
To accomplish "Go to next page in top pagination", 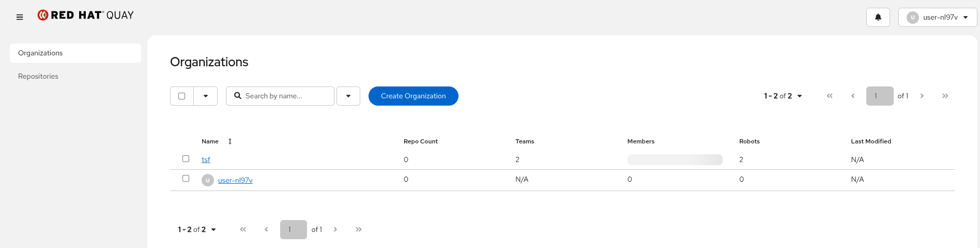I will [922, 96].
